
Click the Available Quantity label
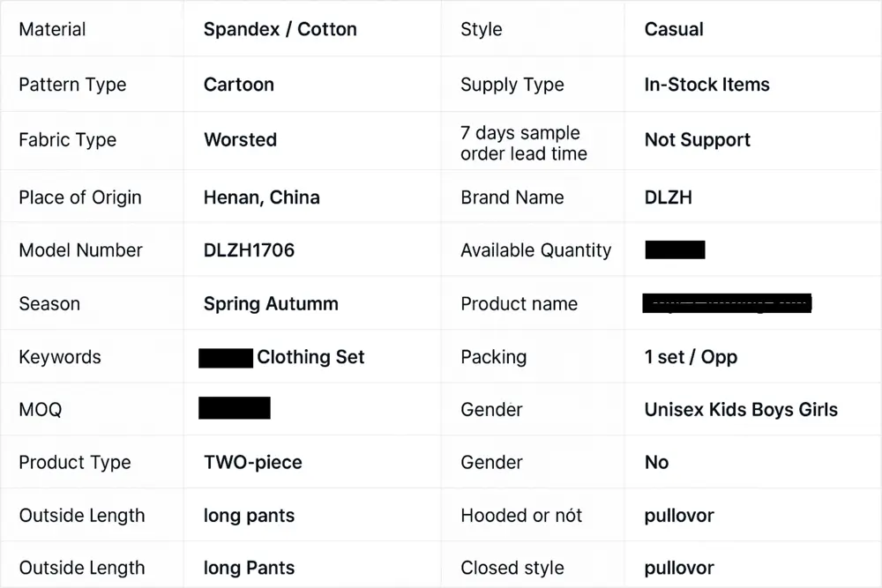click(x=535, y=250)
